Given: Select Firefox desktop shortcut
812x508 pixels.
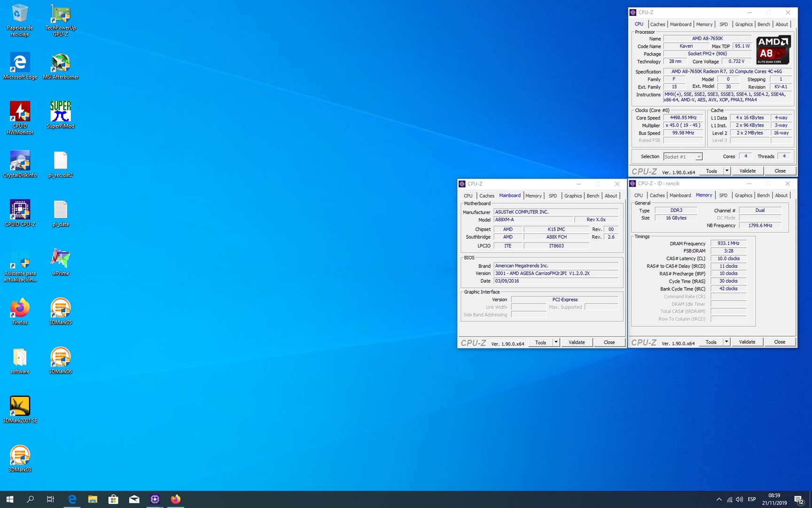Looking at the screenshot, I should [x=20, y=311].
